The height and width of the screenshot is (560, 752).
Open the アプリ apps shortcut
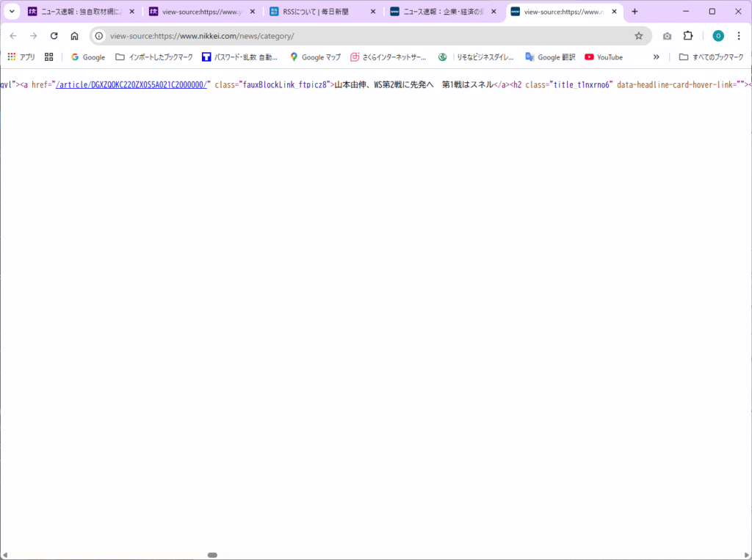pos(21,57)
